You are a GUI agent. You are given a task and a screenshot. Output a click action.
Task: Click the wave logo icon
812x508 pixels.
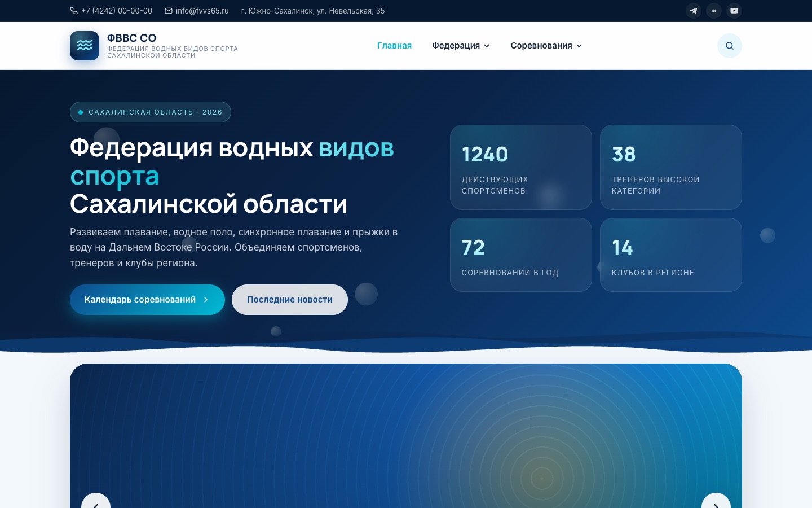pos(85,46)
